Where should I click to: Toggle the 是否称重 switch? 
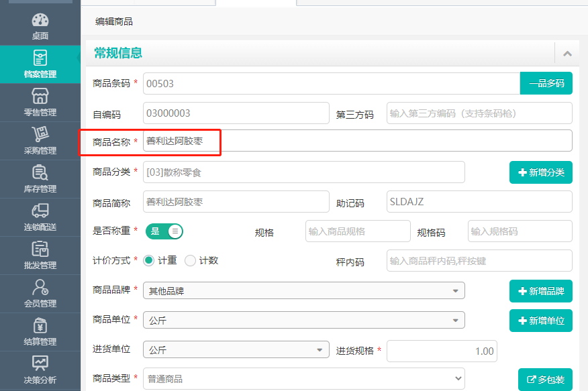tap(164, 231)
